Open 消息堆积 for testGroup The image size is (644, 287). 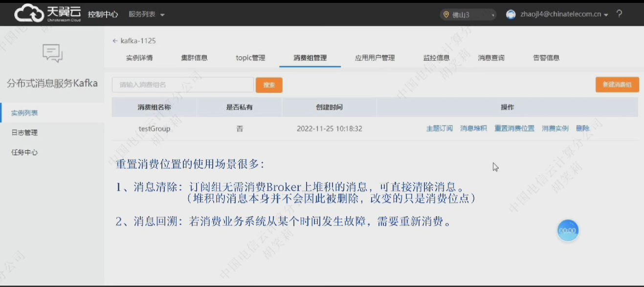pyautogui.click(x=473, y=129)
